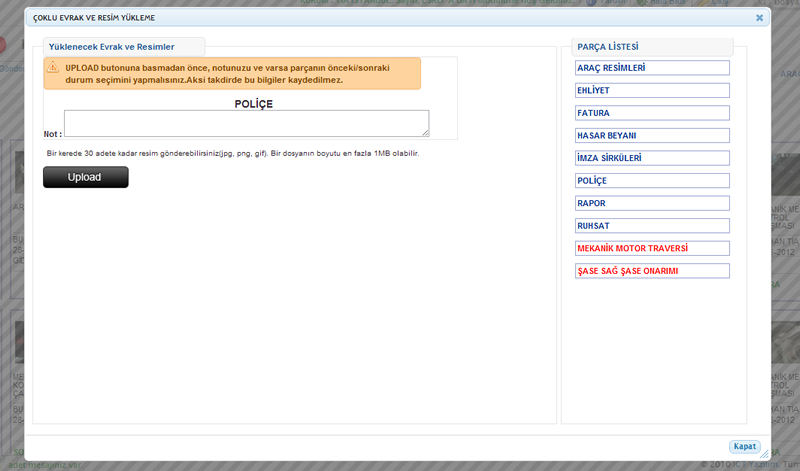The width and height of the screenshot is (800, 471).
Task: Click into the Not text area
Action: pos(246,122)
